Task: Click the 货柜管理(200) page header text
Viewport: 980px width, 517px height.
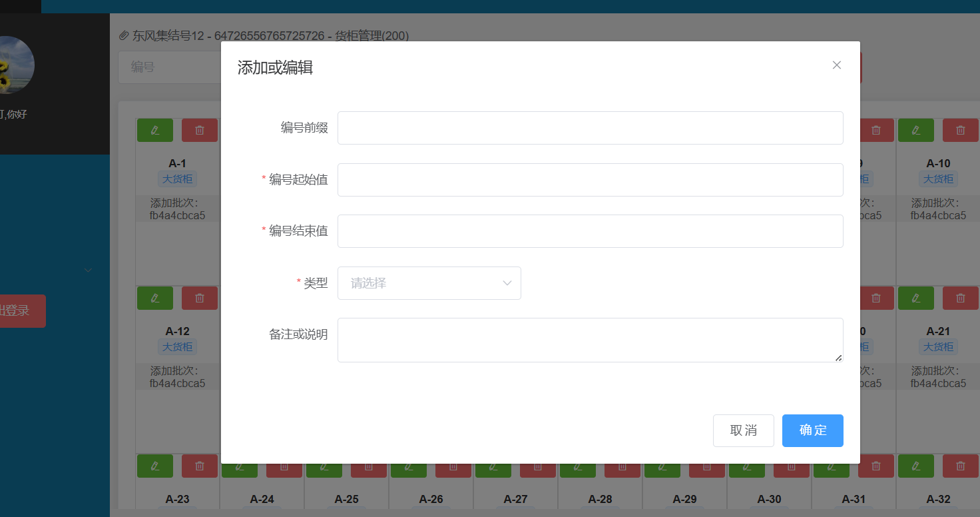Action: [x=371, y=35]
